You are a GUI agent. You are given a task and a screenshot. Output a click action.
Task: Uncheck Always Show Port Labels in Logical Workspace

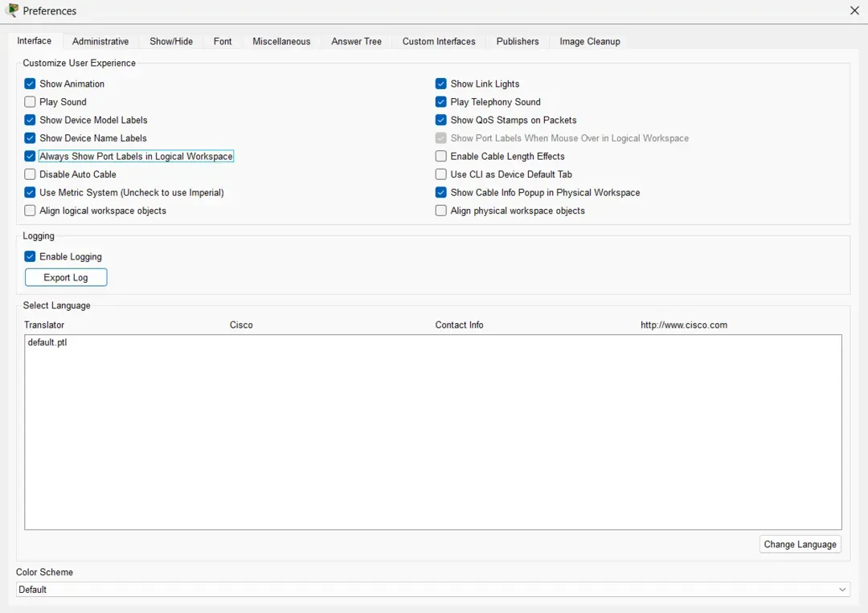click(30, 156)
